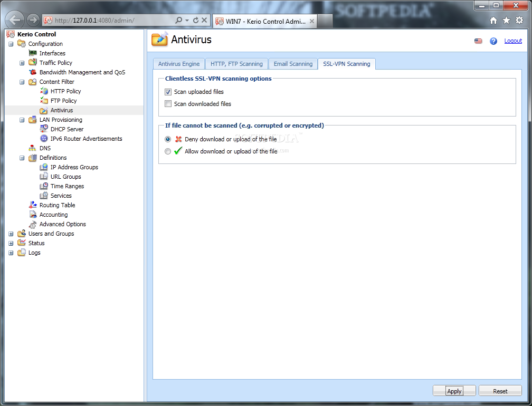Collapse the Definitions tree node

[22, 158]
